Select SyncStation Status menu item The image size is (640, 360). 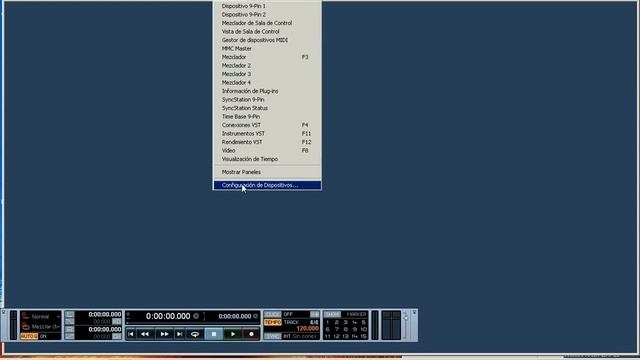pyautogui.click(x=267, y=108)
